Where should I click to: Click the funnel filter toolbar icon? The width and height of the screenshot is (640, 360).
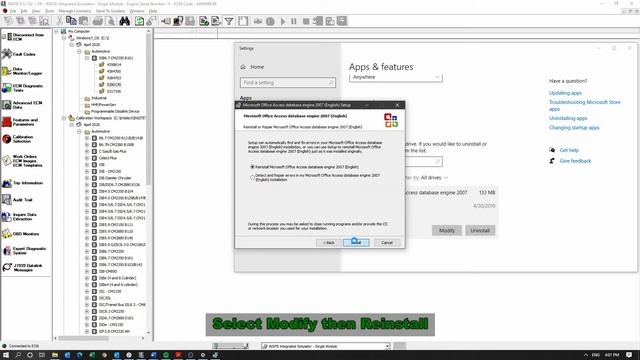click(x=229, y=21)
